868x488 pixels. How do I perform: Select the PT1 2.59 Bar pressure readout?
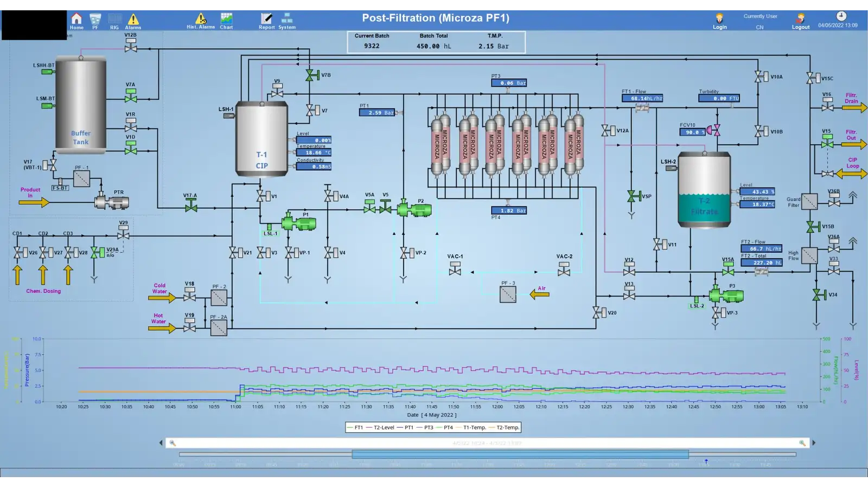(x=377, y=113)
